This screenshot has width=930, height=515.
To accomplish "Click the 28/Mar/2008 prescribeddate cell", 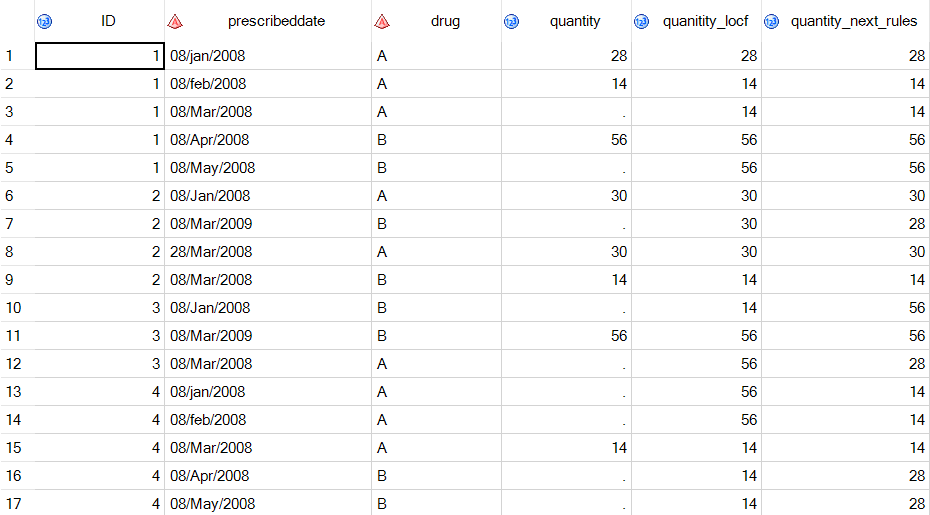I will pyautogui.click(x=268, y=252).
